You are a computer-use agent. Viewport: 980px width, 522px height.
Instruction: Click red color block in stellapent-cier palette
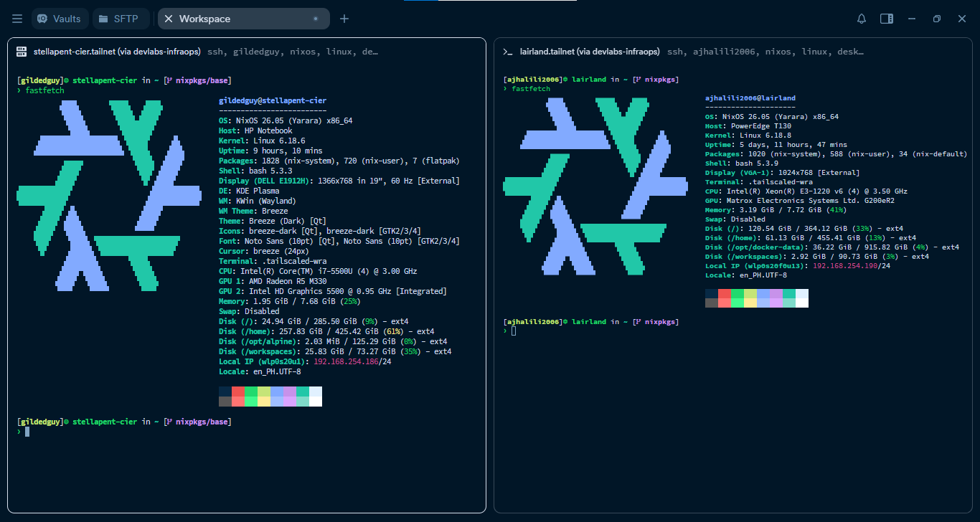pyautogui.click(x=238, y=391)
